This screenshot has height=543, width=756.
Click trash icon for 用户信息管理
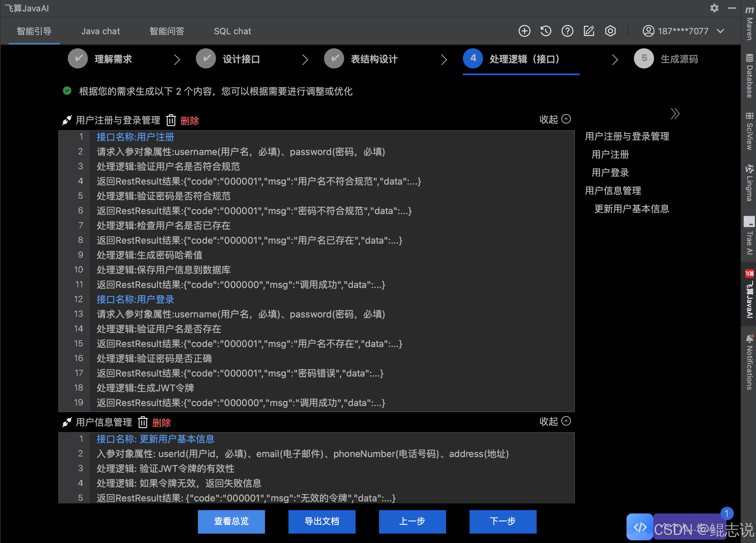143,422
